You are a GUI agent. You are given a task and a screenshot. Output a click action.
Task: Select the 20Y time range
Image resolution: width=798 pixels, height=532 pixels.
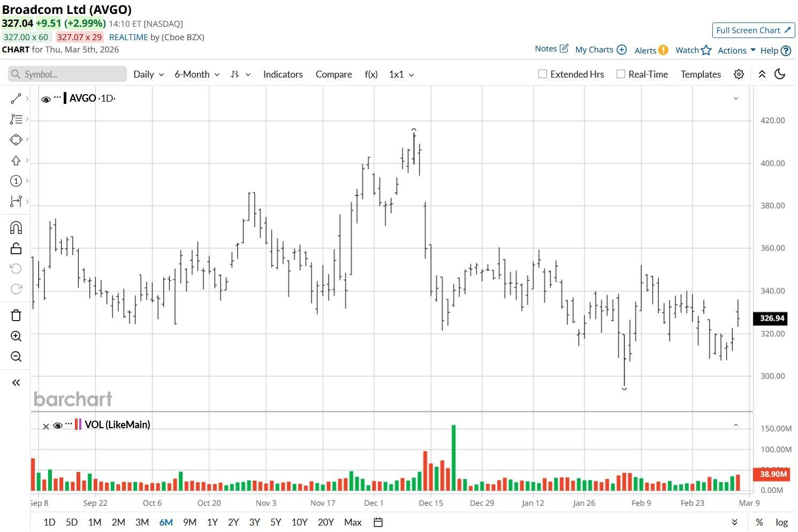click(325, 522)
